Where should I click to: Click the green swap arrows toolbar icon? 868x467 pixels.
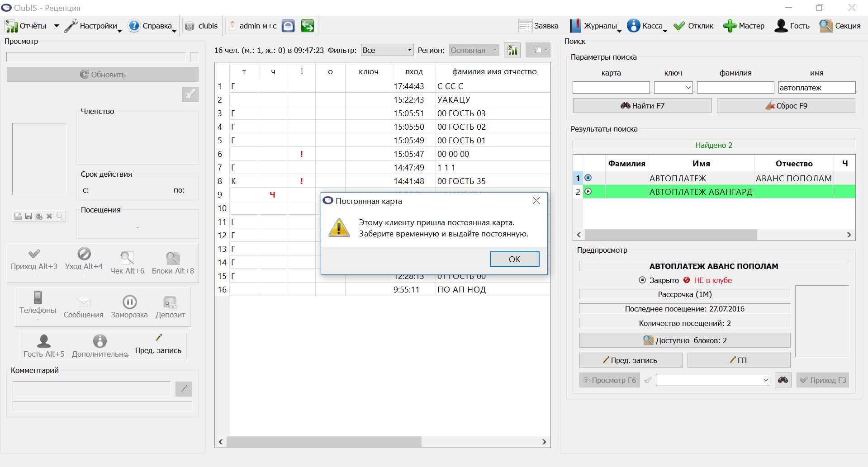(x=308, y=26)
